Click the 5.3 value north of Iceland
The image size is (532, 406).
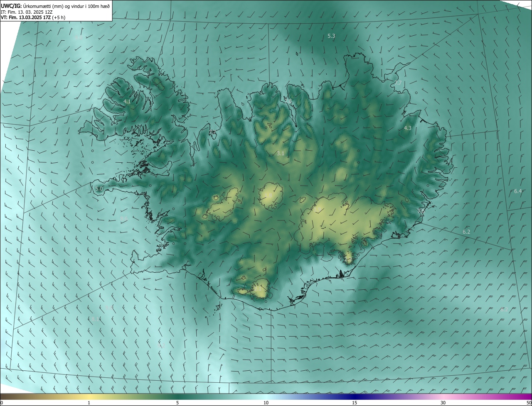coord(331,36)
